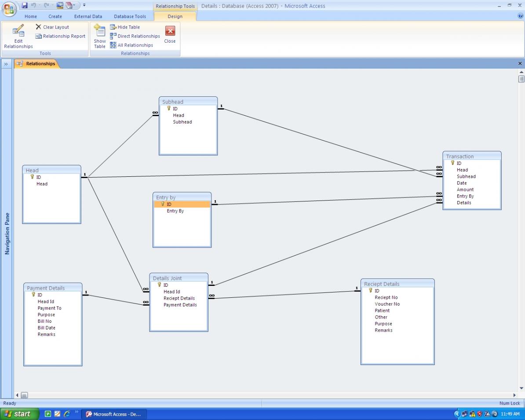Select Payment To field in Payment Details
Image resolution: width=525 pixels, height=420 pixels.
tap(50, 308)
